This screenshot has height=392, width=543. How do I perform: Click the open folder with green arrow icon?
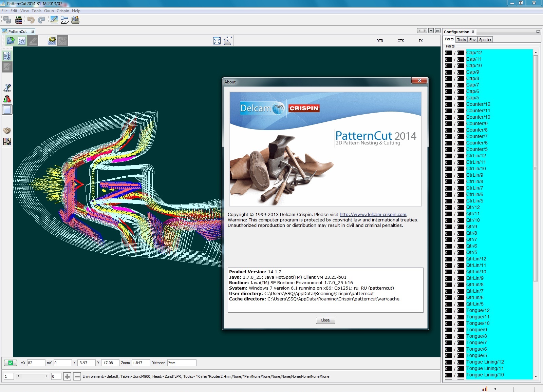[x=11, y=41]
